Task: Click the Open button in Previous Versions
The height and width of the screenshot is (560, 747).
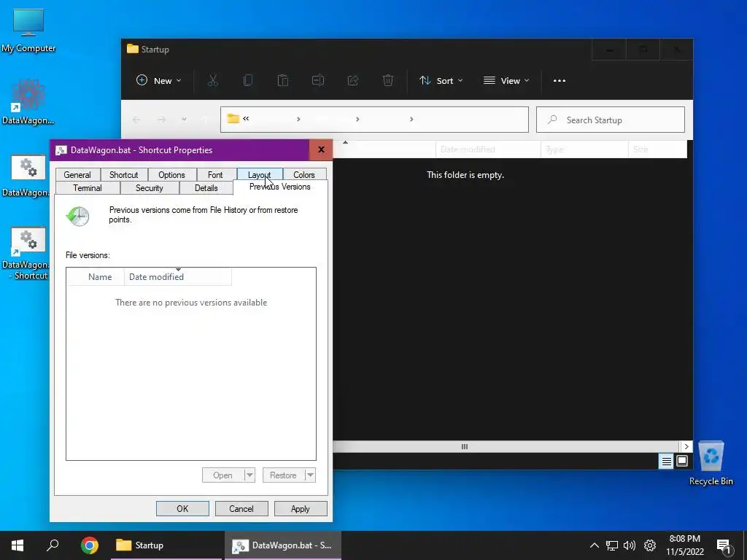Action: coord(222,475)
